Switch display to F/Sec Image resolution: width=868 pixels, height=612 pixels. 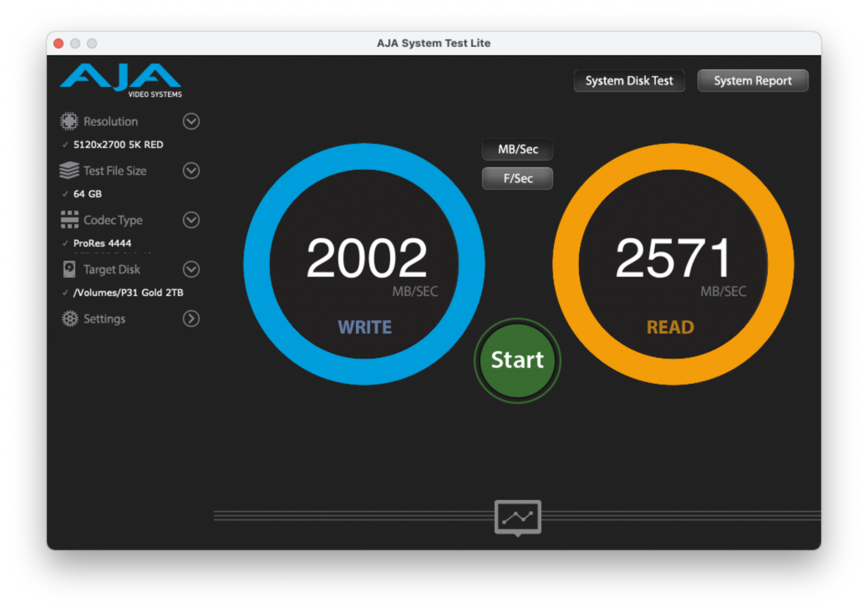(x=517, y=178)
